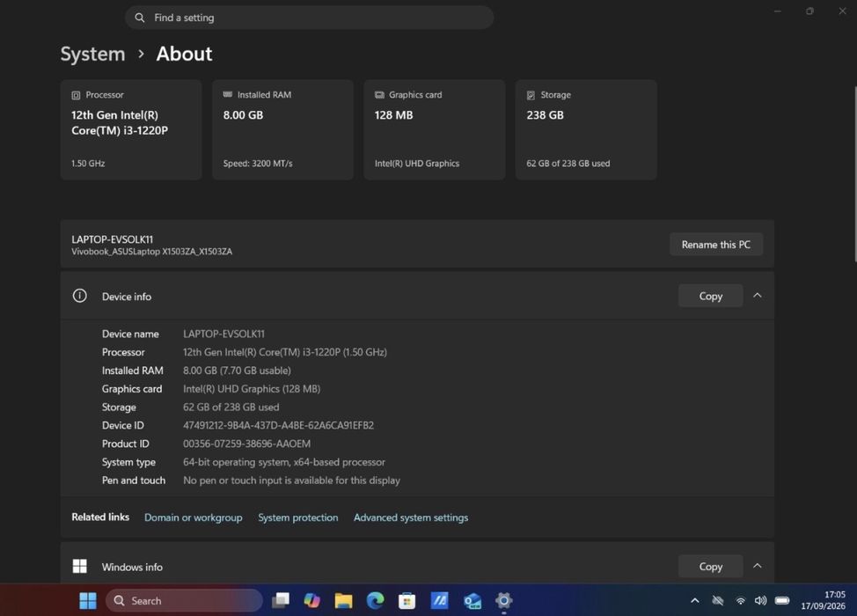
Task: Click the Settings gear icon in taskbar
Action: 503,601
